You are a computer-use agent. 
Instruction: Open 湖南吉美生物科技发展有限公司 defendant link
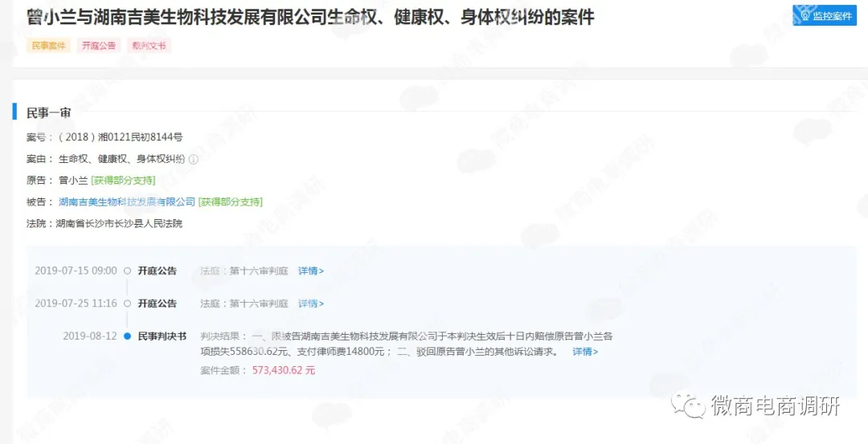point(127,202)
